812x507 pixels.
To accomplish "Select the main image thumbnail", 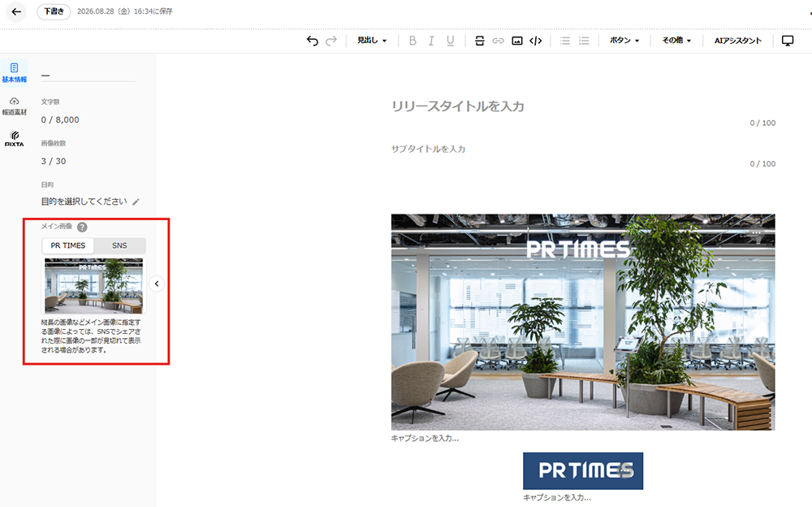I will point(93,286).
